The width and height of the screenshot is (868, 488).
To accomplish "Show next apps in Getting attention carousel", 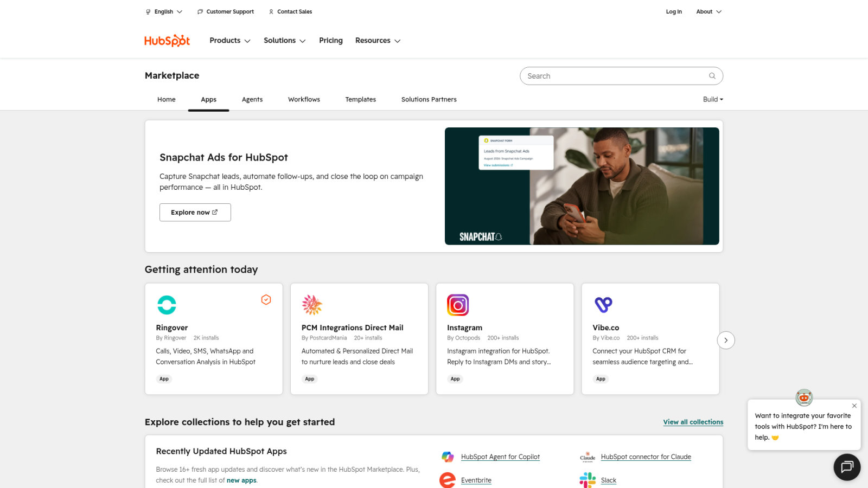I will point(726,340).
